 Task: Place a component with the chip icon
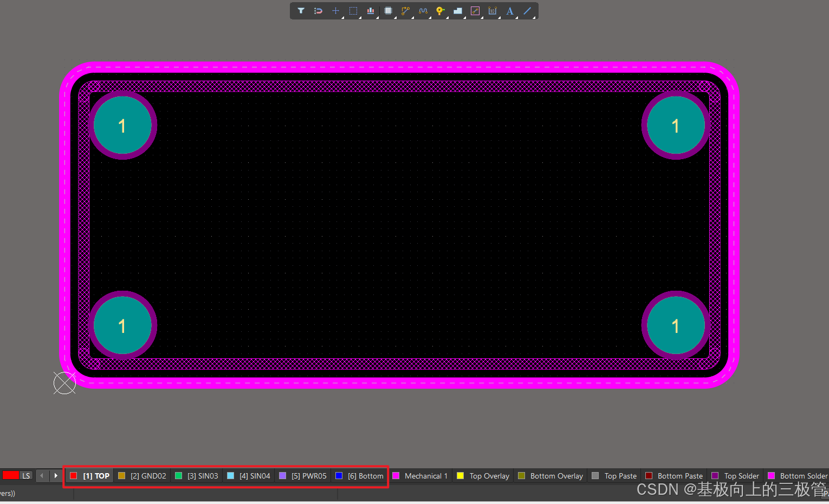388,11
